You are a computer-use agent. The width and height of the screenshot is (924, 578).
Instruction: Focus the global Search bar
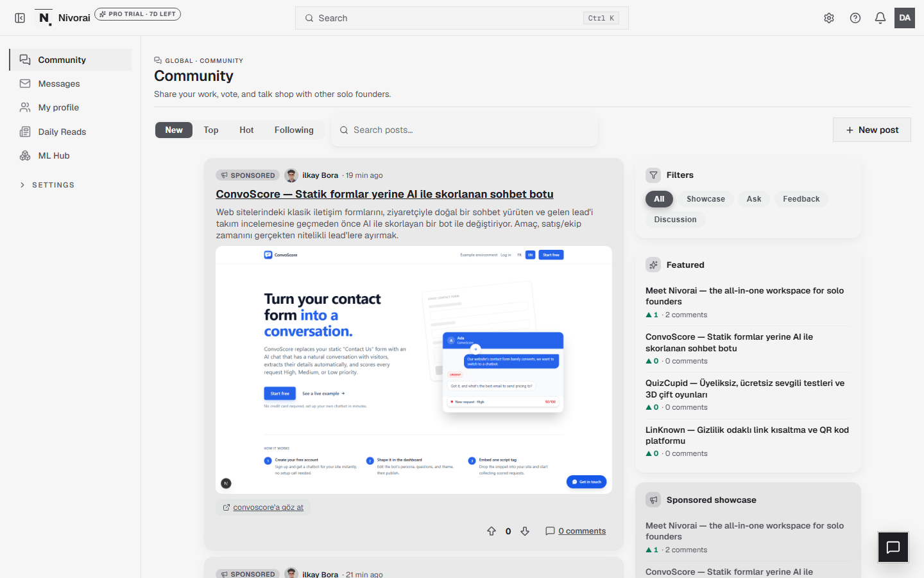pos(461,18)
